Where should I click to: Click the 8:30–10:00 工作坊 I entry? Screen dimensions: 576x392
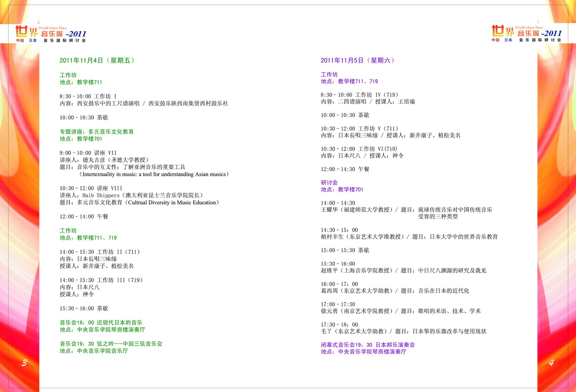coord(88,96)
